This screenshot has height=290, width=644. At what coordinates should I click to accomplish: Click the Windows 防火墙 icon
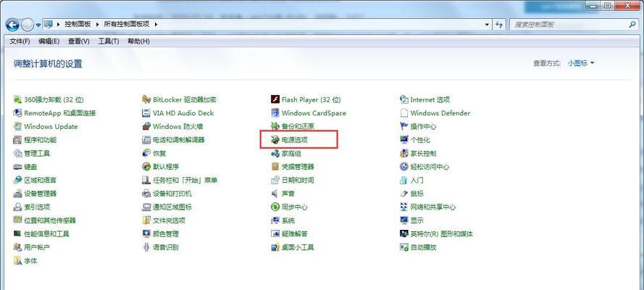146,127
